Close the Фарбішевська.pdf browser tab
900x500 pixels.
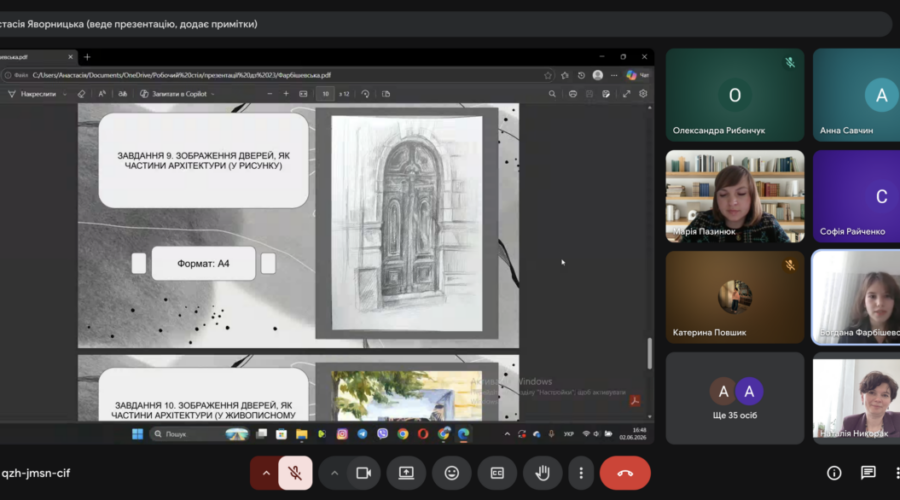pos(71,57)
